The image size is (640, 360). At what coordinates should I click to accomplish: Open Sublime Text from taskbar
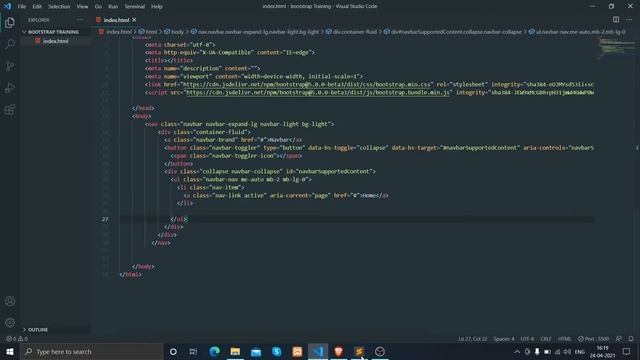tap(359, 351)
